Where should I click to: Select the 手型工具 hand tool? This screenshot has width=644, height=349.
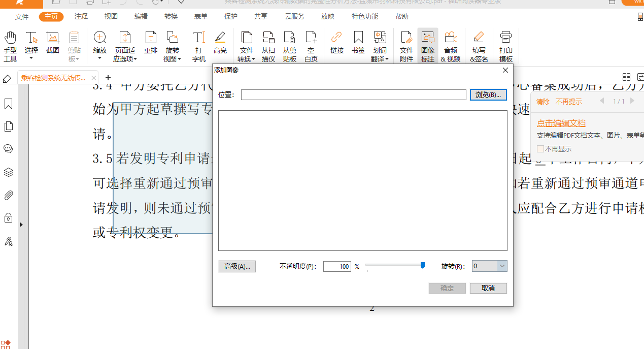tap(10, 46)
